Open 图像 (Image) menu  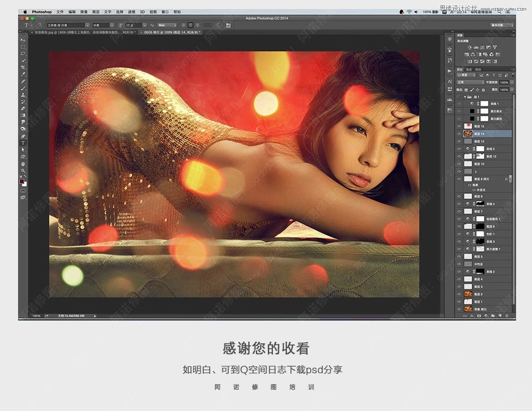tap(84, 12)
